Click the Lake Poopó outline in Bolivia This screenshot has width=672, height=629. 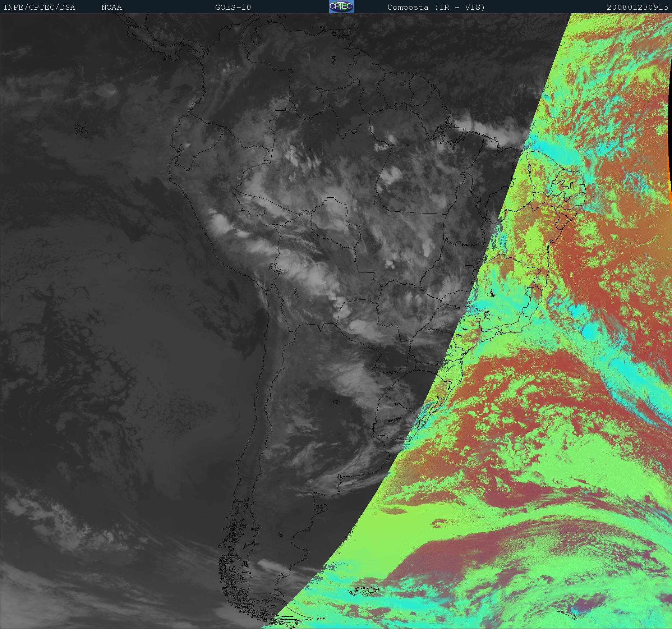[295, 294]
